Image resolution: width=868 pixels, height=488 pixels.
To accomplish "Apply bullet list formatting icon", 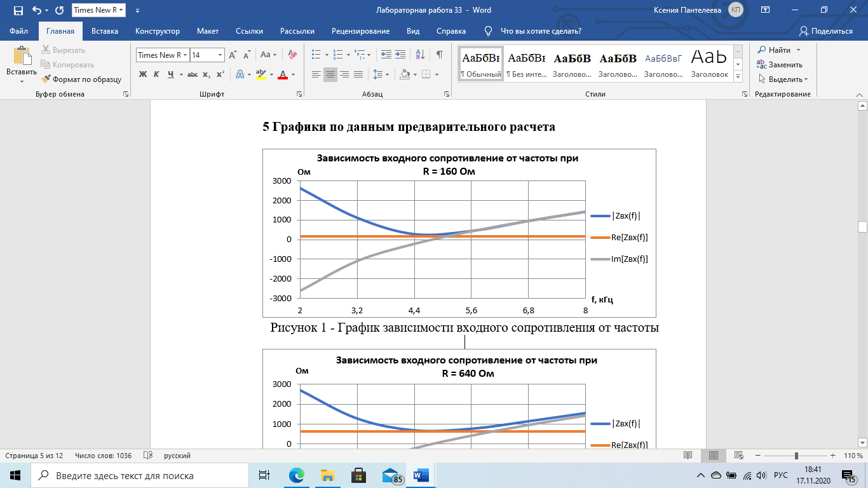I will tap(316, 55).
